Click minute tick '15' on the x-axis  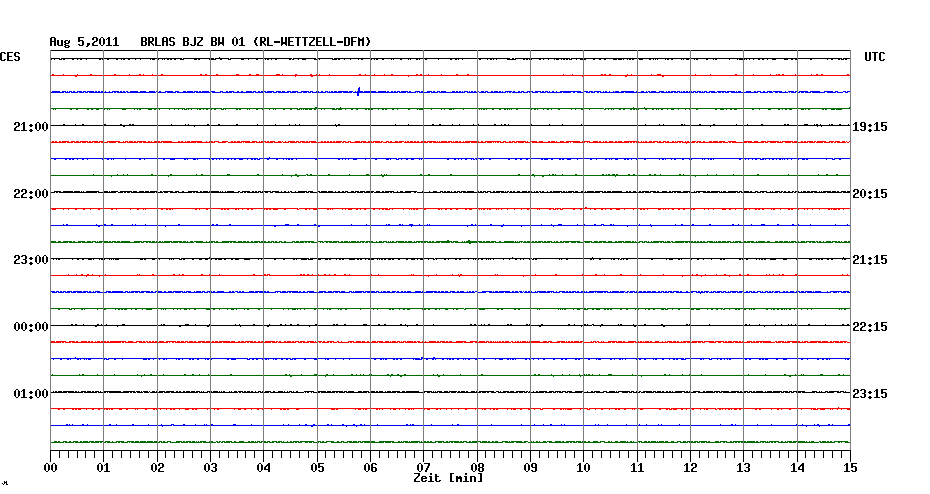849,468
